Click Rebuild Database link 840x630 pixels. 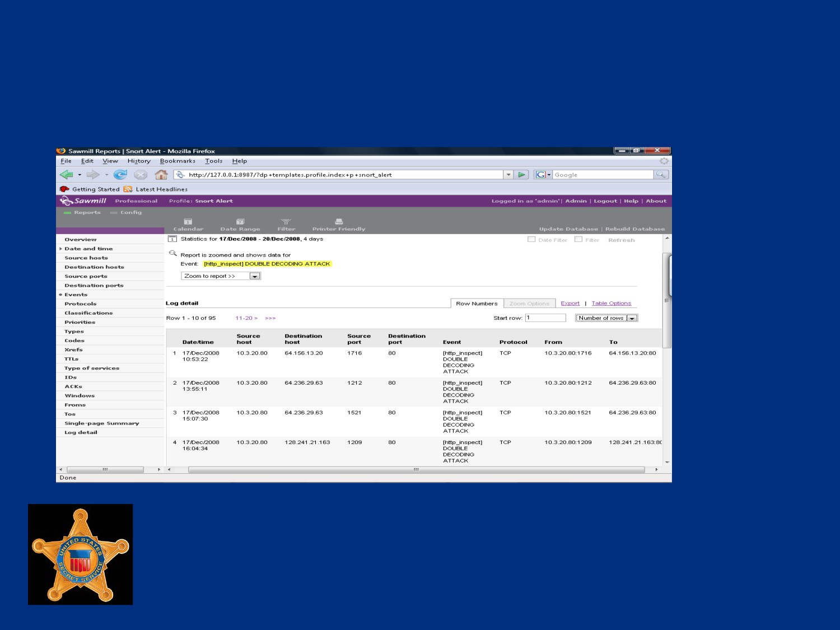click(x=635, y=229)
